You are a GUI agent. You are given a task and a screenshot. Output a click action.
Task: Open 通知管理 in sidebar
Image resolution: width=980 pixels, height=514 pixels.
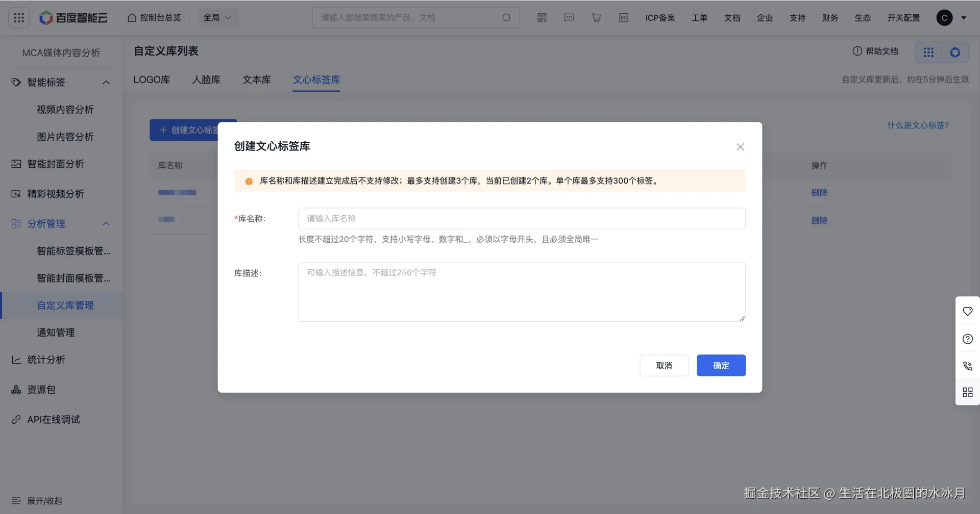pos(55,332)
